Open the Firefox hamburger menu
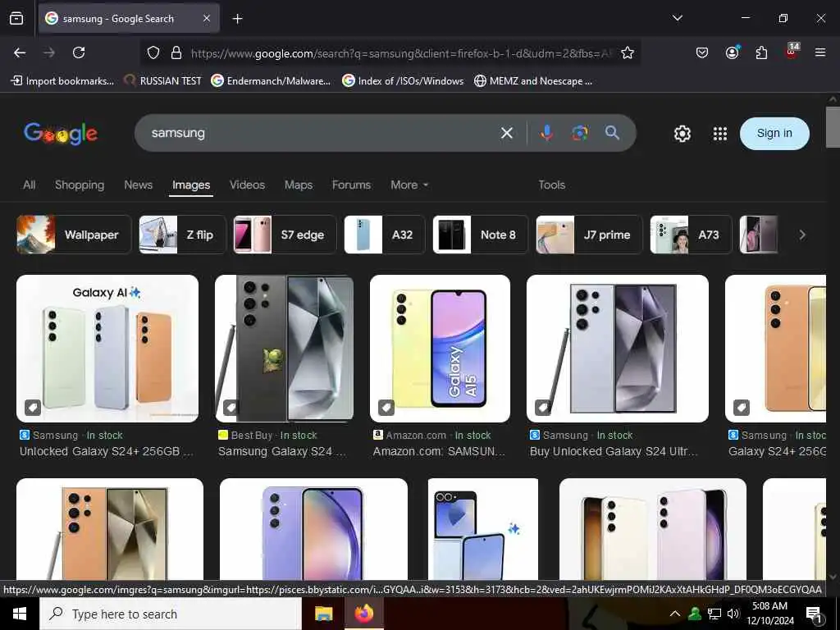The image size is (840, 630). (820, 52)
